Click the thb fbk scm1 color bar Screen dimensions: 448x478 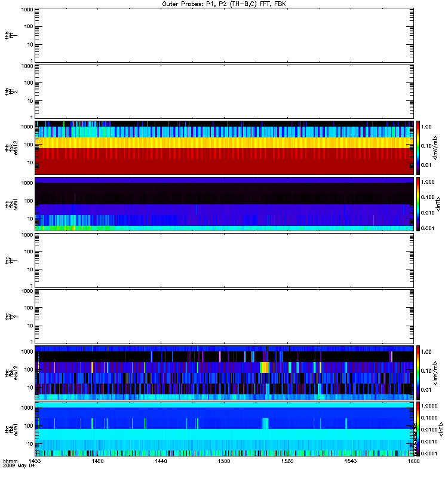(418, 204)
